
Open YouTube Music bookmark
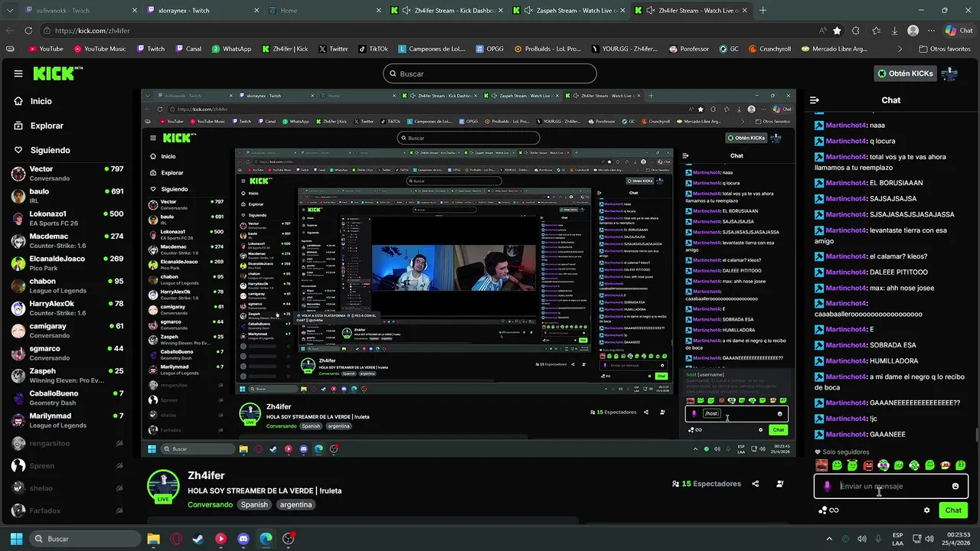pos(100,48)
